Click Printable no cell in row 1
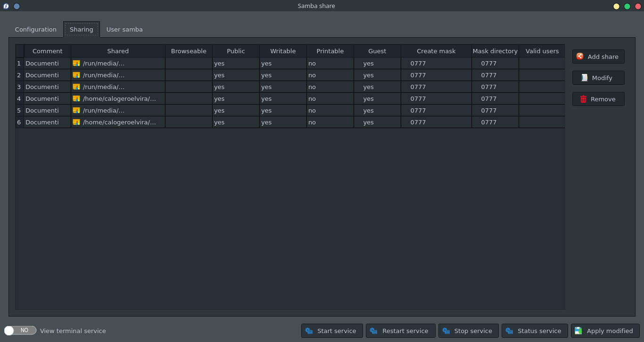644x342 pixels. 330,63
